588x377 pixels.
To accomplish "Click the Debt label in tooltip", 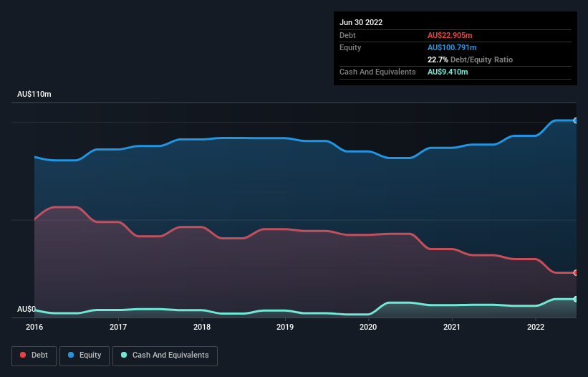I will click(x=347, y=35).
